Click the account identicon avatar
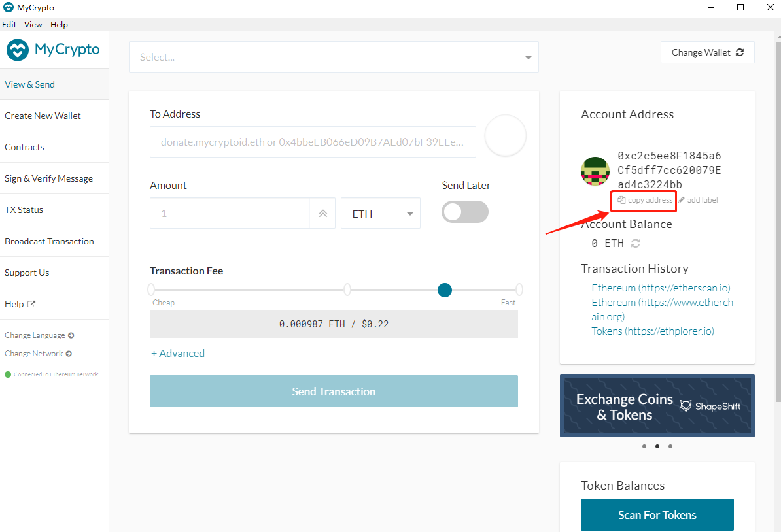 [x=595, y=171]
